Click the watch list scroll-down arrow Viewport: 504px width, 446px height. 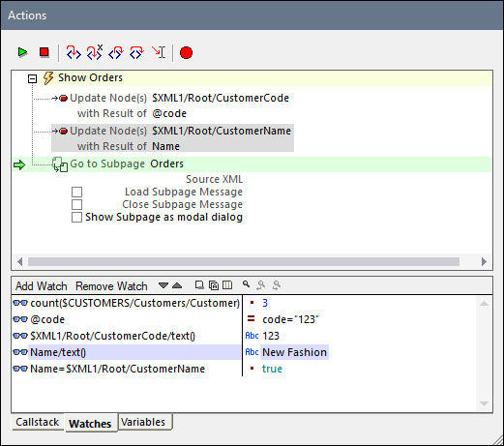click(x=484, y=403)
